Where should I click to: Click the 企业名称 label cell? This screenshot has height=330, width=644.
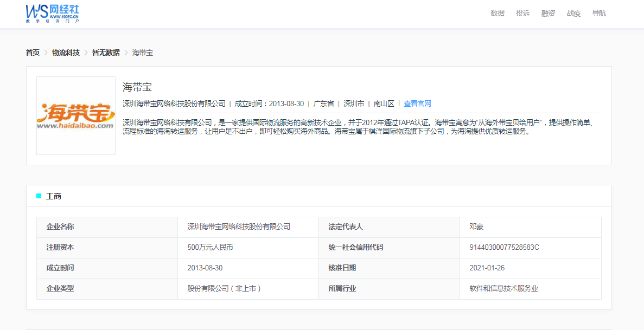[107, 227]
